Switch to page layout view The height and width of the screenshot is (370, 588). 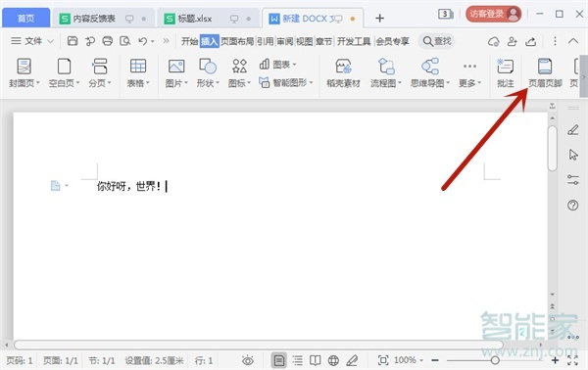278,360
